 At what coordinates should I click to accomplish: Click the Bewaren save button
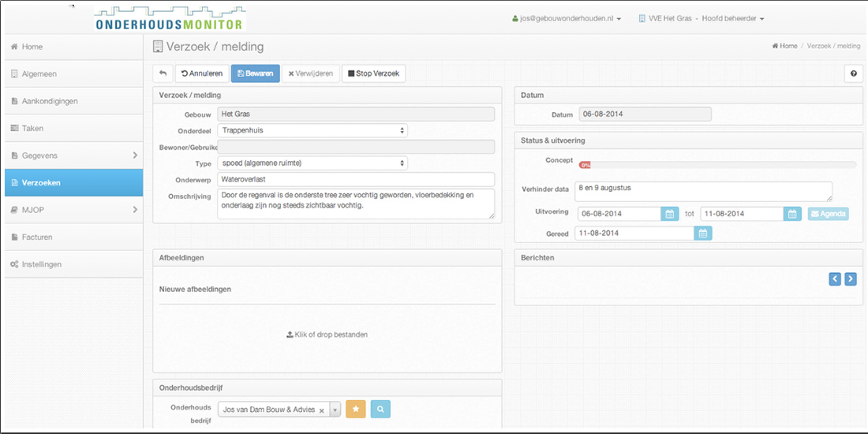[255, 73]
